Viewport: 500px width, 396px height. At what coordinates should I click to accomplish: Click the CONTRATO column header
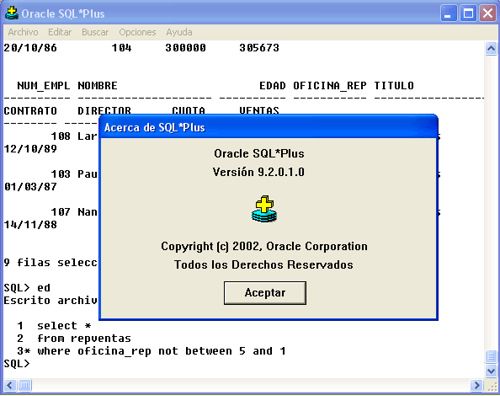pos(30,111)
